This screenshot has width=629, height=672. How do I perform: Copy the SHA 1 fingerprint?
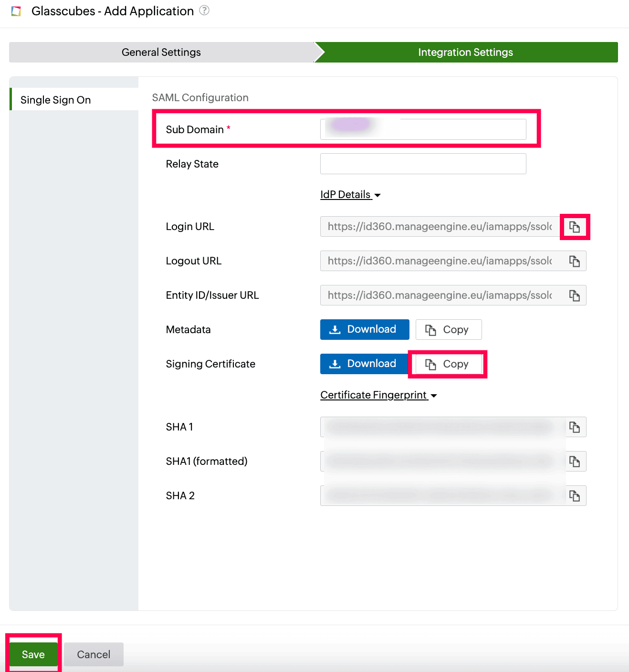(x=575, y=427)
